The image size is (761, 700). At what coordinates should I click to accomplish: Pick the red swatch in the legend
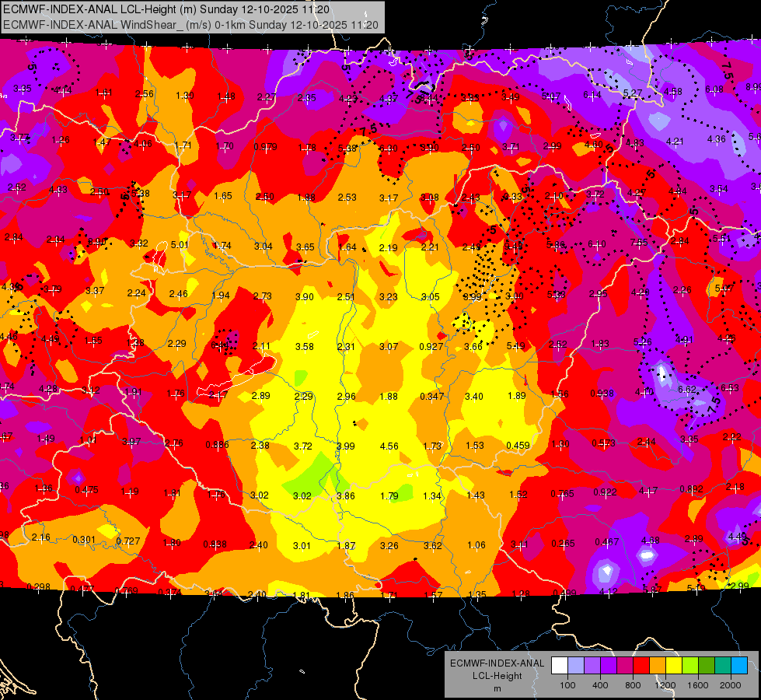pyautogui.click(x=641, y=666)
